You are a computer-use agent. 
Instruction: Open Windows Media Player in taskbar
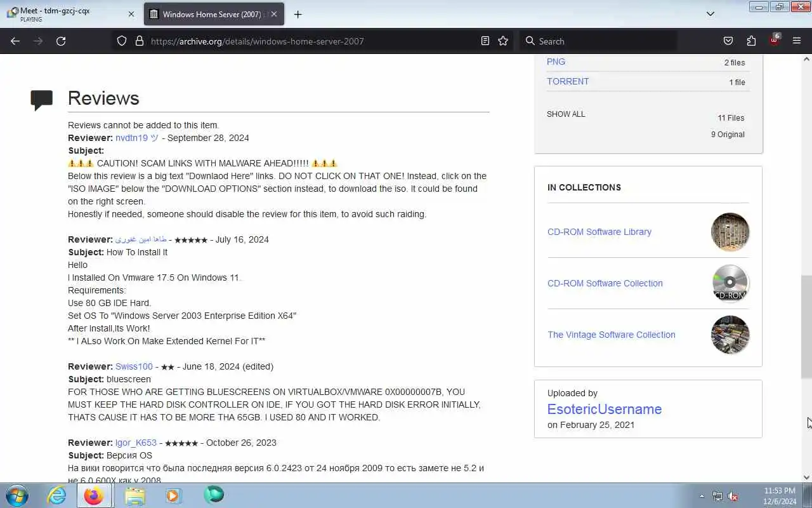pyautogui.click(x=173, y=495)
